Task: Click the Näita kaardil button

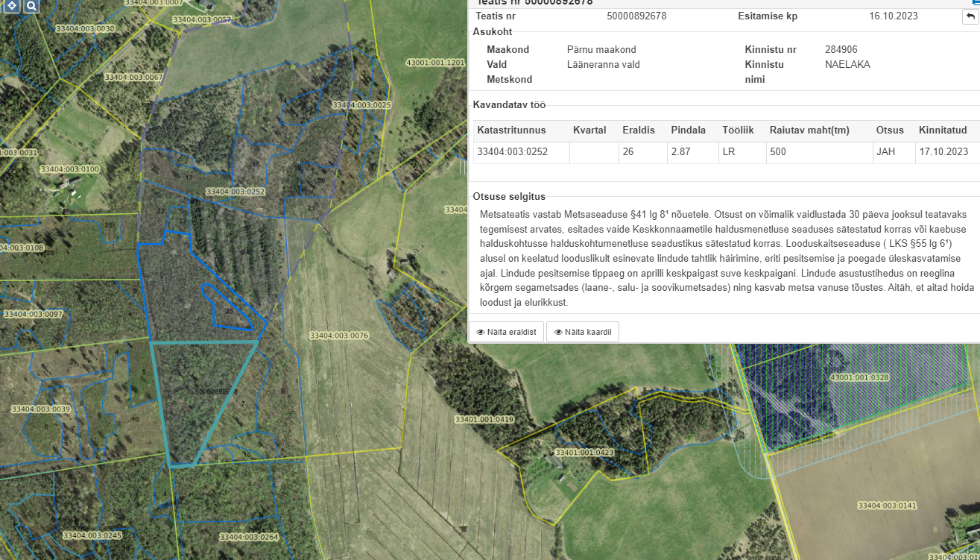Action: [583, 332]
